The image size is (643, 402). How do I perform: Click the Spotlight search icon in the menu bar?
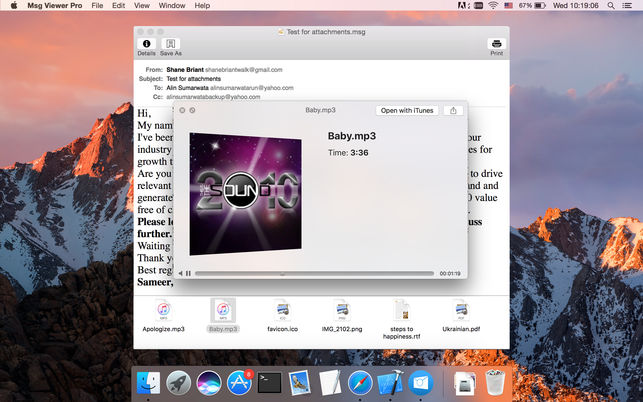(612, 6)
